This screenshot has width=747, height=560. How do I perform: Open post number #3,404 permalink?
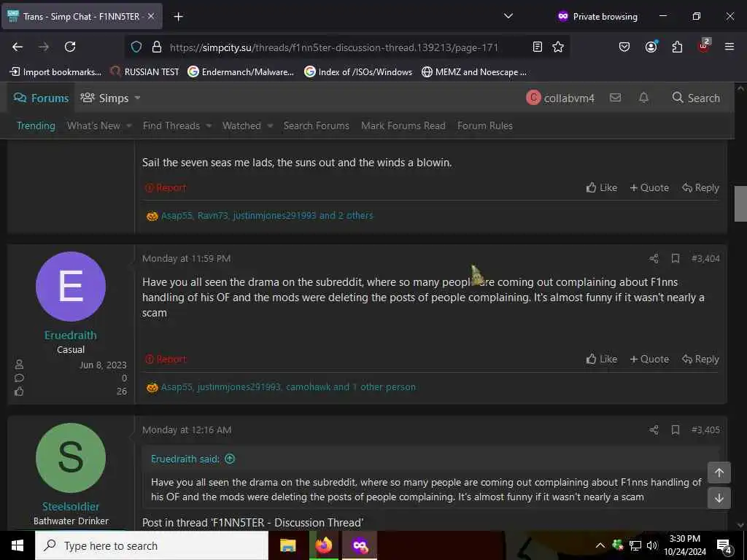[x=705, y=259]
